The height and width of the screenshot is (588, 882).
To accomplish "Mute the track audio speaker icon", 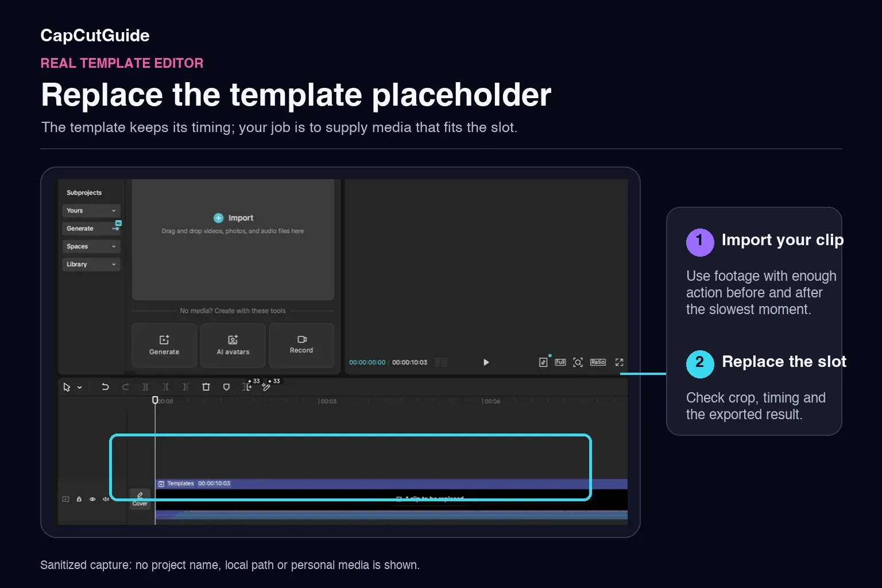I will point(106,499).
